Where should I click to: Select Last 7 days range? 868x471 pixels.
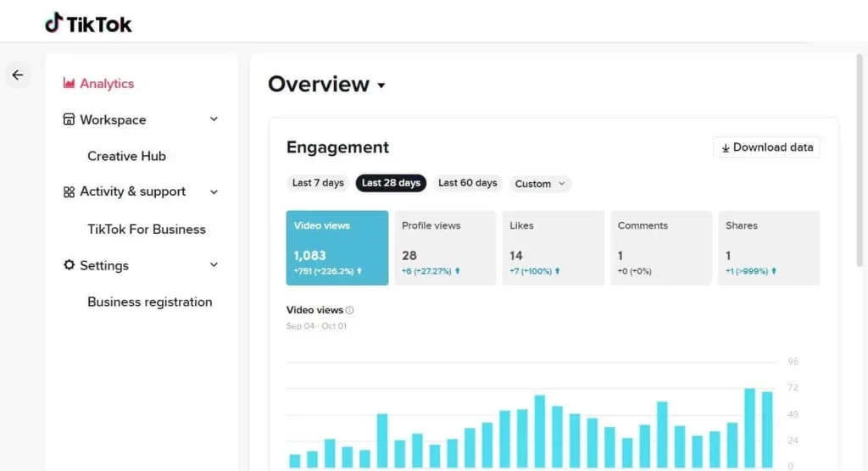click(318, 183)
